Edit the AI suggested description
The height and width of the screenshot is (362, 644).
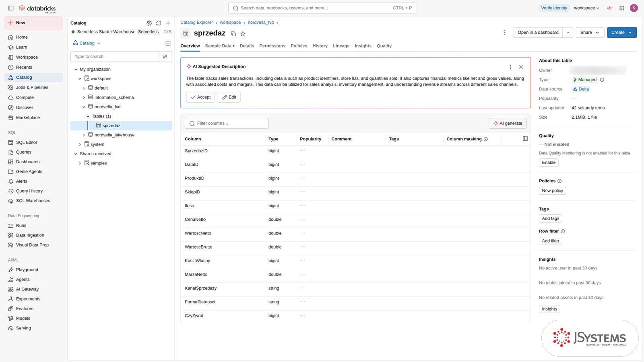[x=229, y=97]
